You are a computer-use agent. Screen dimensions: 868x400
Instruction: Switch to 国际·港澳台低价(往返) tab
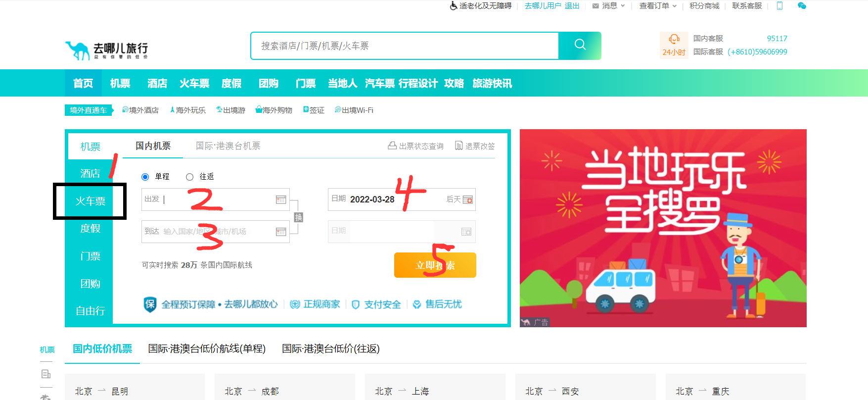point(331,349)
